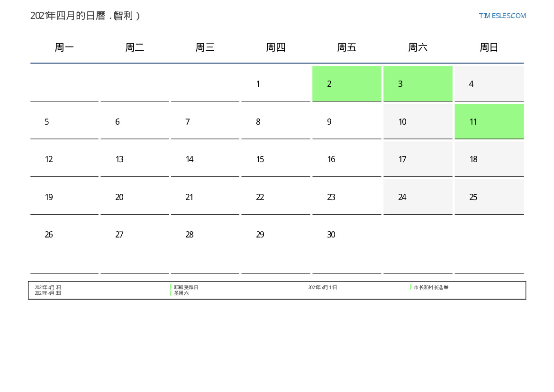Image resolution: width=554 pixels, height=392 pixels.
Task: Choose Saturday April 17 cell
Action: pos(418,159)
